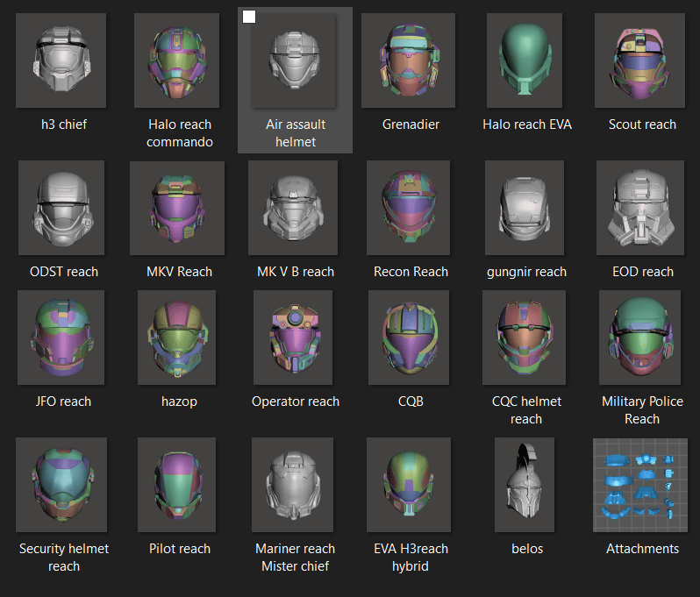Open the Military Police Reach thumbnail

(639, 338)
